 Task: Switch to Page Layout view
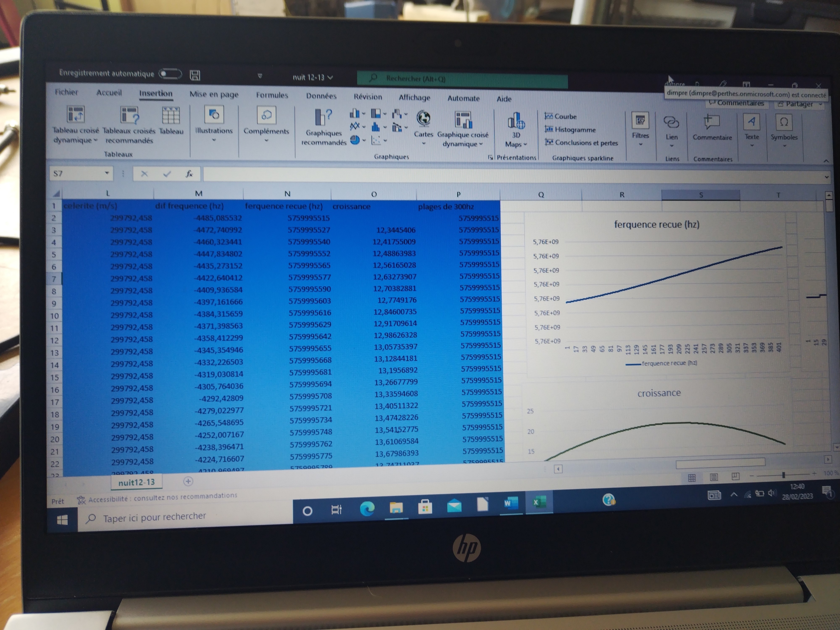pos(714,477)
